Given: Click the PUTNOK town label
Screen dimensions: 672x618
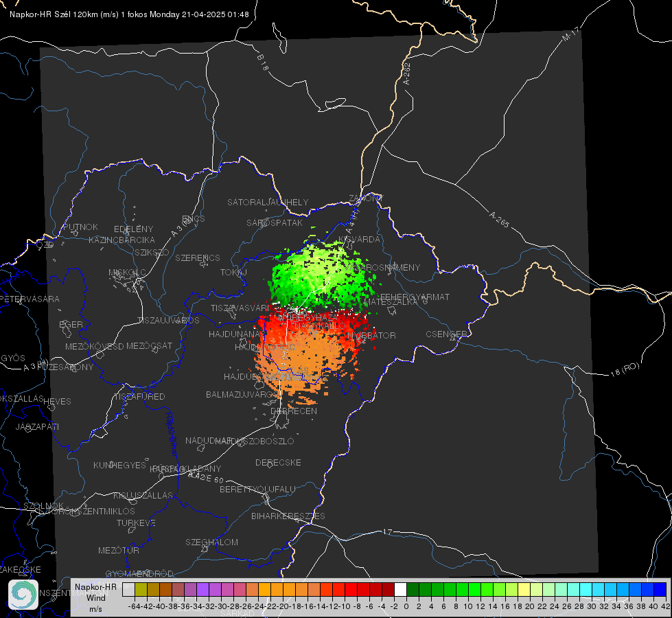Looking at the screenshot, I should [x=81, y=227].
